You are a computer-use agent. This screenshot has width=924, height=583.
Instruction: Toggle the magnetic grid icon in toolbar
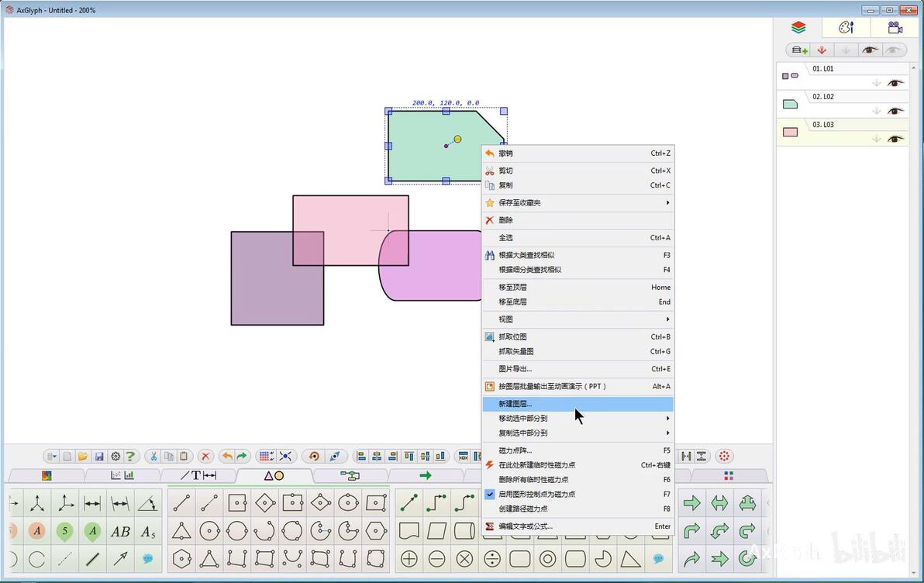pyautogui.click(x=266, y=457)
